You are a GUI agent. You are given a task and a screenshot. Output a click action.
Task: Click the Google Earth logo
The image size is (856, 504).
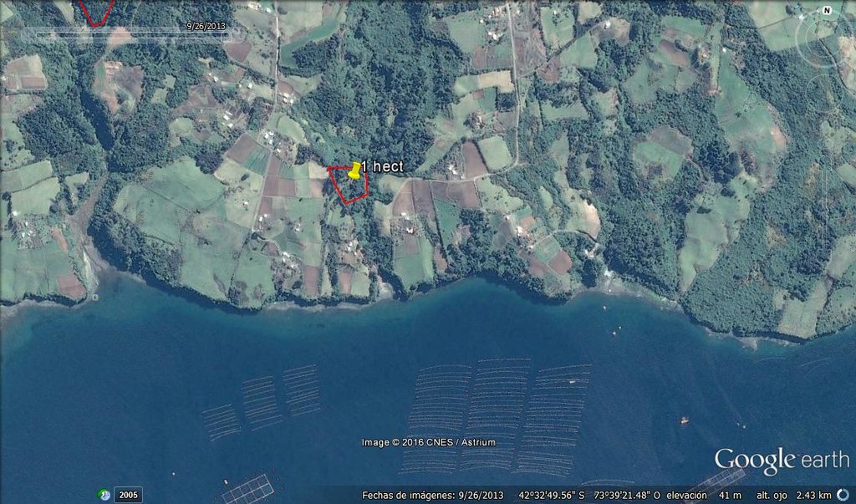(x=781, y=461)
